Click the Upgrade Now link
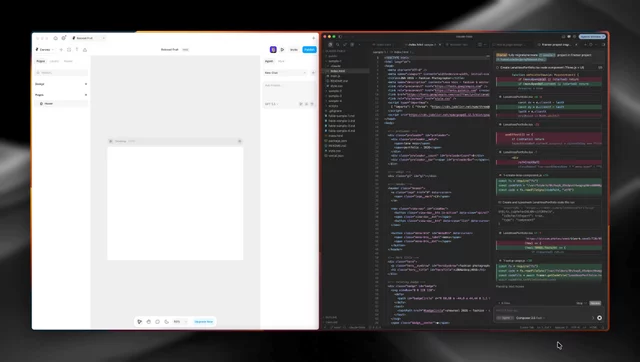Screen dimensions: 640x362 click(203, 322)
